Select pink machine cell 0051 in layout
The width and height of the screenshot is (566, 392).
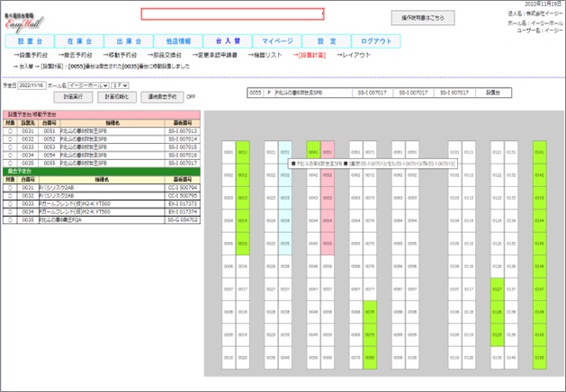pyautogui.click(x=328, y=153)
